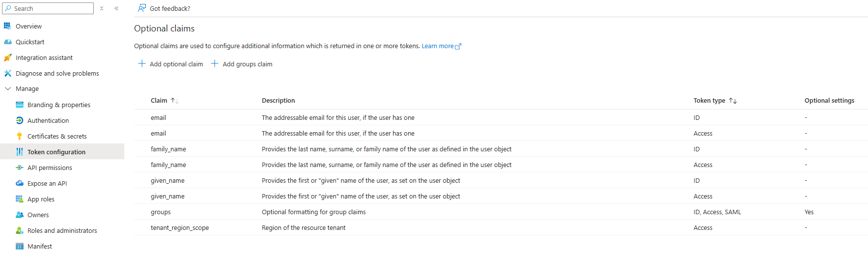Open Integration assistant rocket icon
868x253 pixels.
(x=7, y=57)
